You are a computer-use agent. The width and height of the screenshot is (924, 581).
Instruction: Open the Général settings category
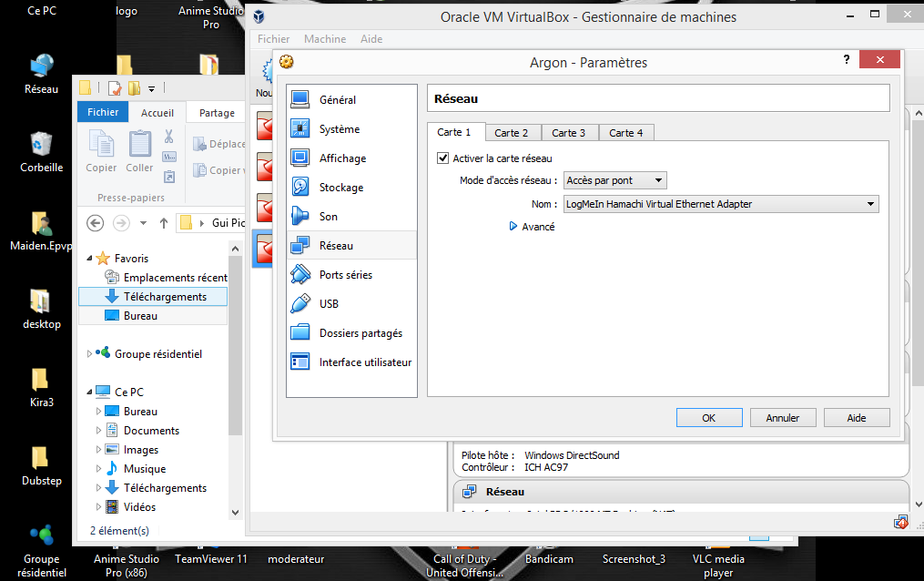[x=351, y=99]
